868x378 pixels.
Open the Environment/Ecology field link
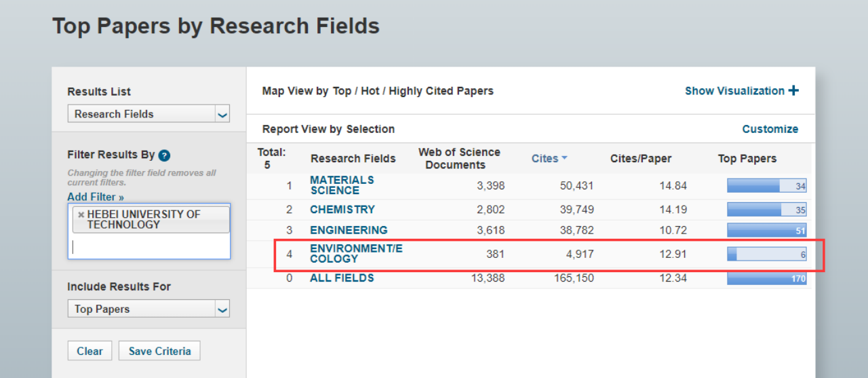(355, 254)
